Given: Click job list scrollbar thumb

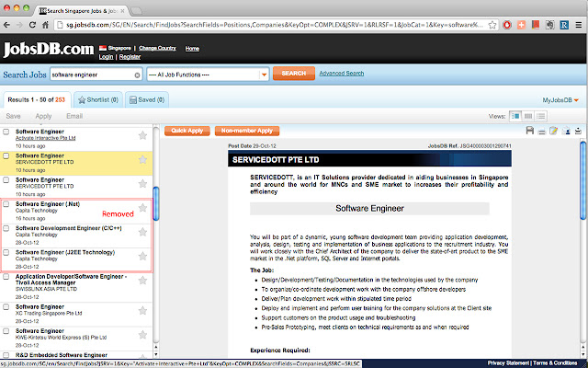Looking at the screenshot, I should tap(156, 204).
